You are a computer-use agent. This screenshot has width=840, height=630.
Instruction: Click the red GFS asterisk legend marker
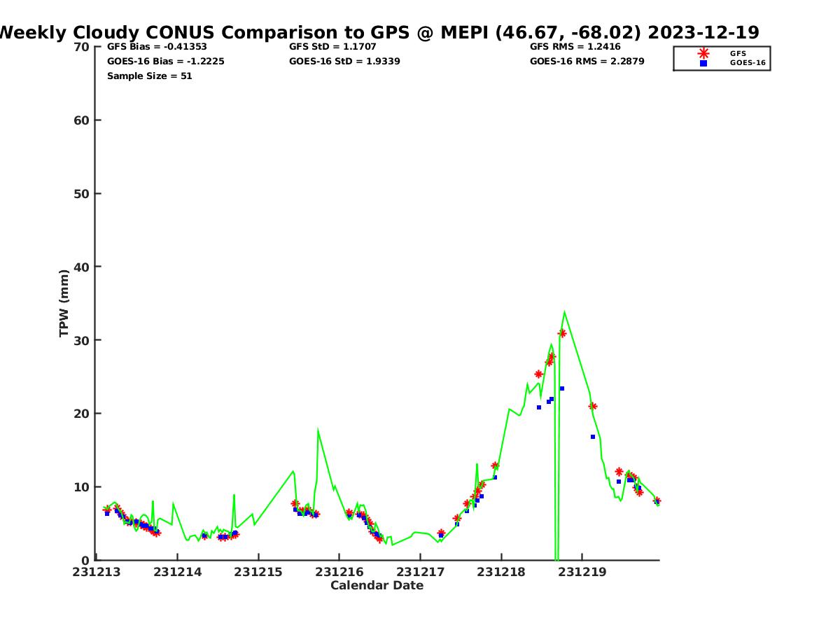[x=703, y=53]
